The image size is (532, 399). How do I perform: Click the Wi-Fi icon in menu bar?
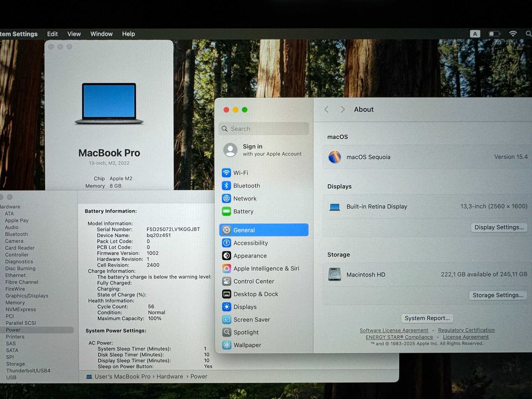[x=513, y=34]
